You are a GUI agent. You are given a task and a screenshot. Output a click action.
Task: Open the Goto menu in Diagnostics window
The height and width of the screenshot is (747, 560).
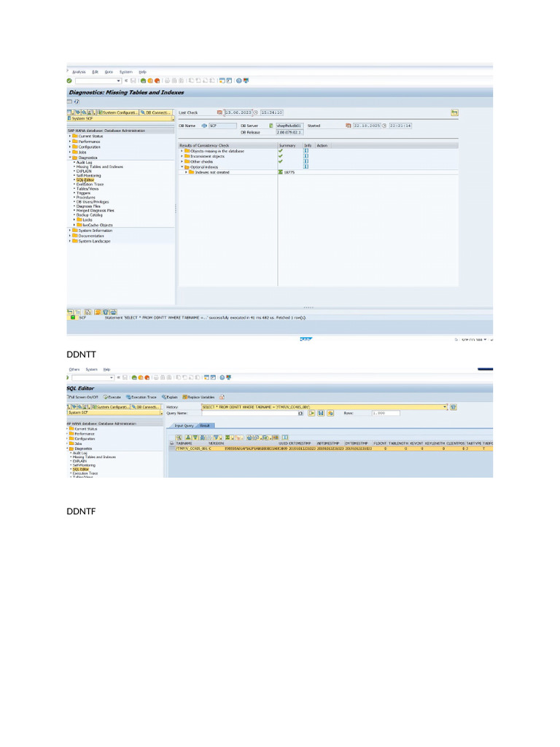coord(109,72)
